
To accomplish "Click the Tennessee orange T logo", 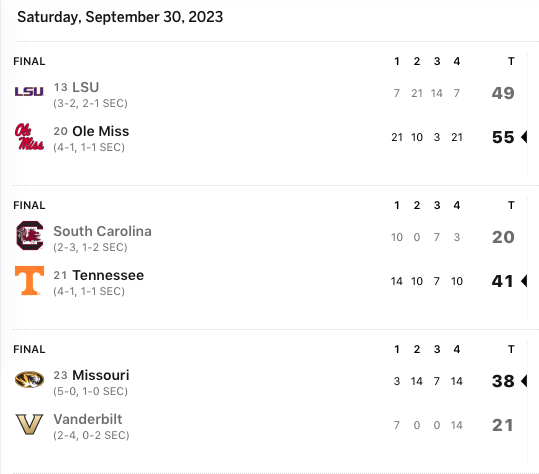I will (30, 280).
